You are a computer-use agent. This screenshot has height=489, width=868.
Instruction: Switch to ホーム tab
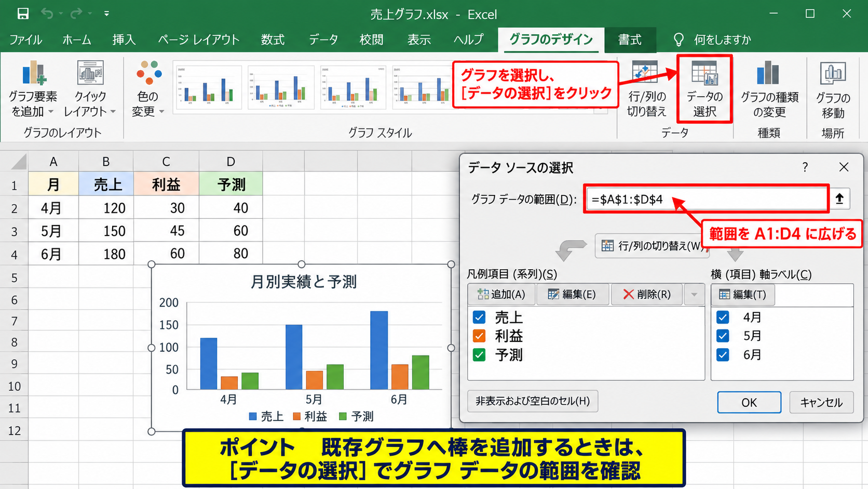coord(77,39)
